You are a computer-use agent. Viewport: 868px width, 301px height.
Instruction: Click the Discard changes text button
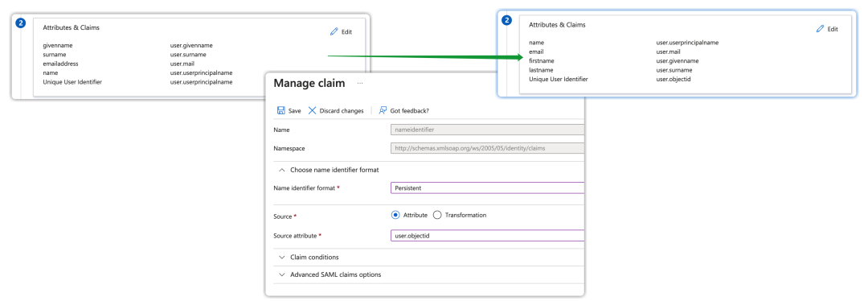342,111
